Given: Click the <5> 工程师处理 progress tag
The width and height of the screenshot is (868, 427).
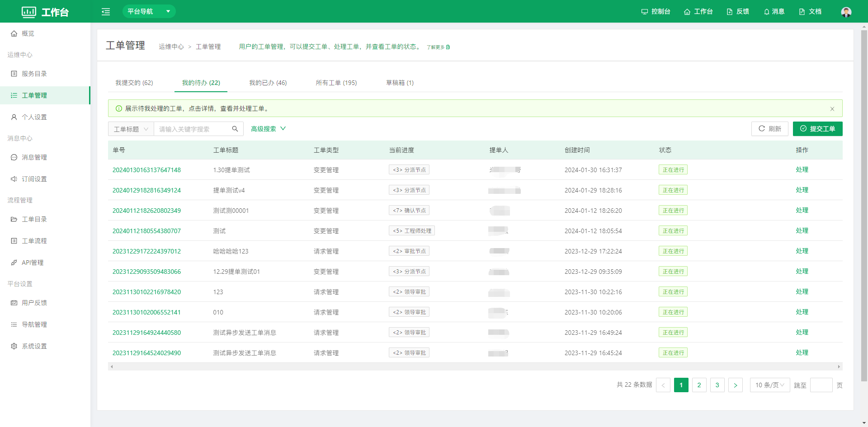Looking at the screenshot, I should click(412, 231).
